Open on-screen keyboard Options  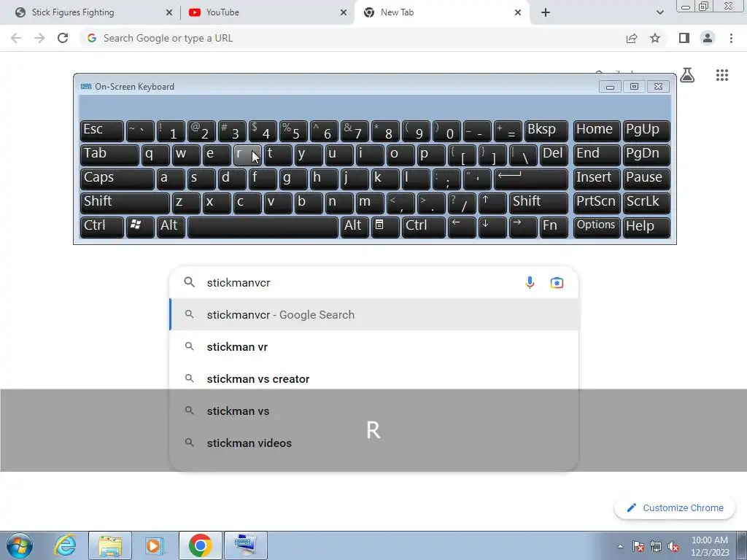[x=597, y=227]
